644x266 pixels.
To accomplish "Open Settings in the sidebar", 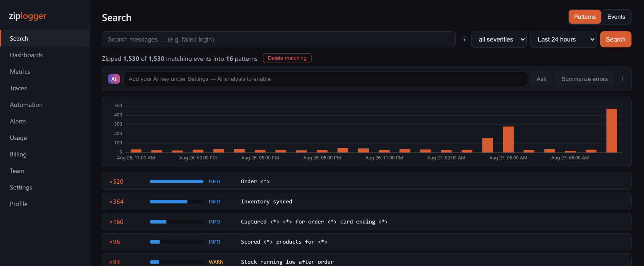I will pyautogui.click(x=45, y=187).
